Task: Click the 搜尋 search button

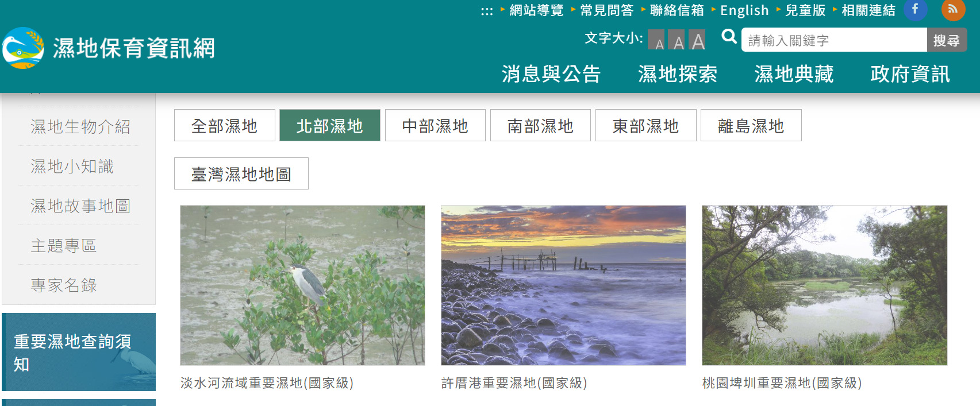Action: [947, 40]
